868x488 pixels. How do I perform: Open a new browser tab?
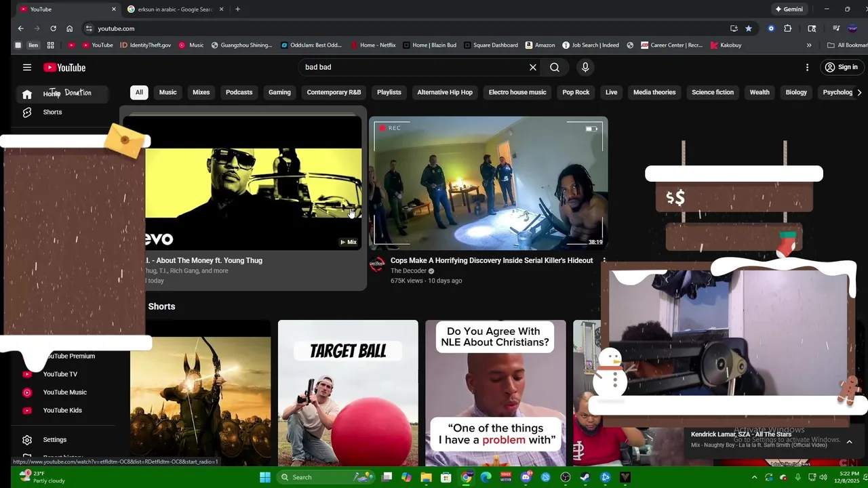tap(237, 9)
